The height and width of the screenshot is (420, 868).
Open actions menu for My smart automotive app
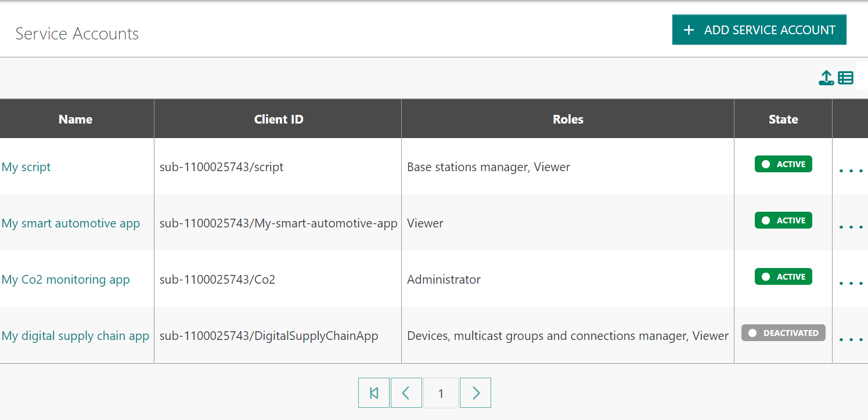tap(851, 227)
